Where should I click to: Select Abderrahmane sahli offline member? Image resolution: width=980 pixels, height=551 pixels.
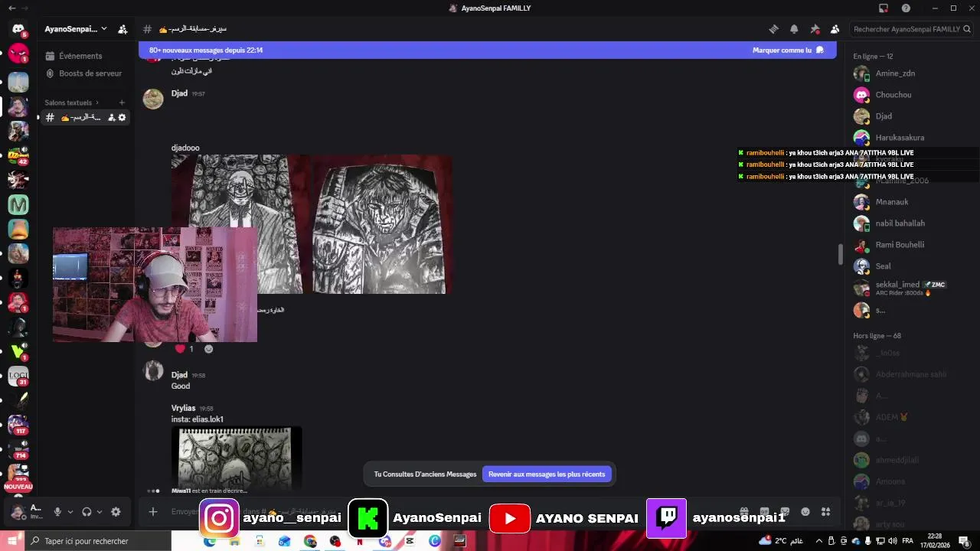pyautogui.click(x=907, y=374)
